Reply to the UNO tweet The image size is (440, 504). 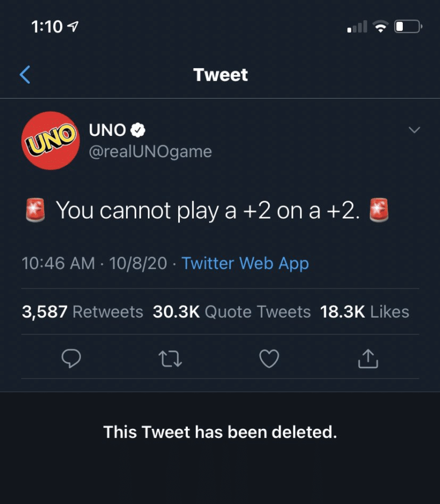pos(70,359)
